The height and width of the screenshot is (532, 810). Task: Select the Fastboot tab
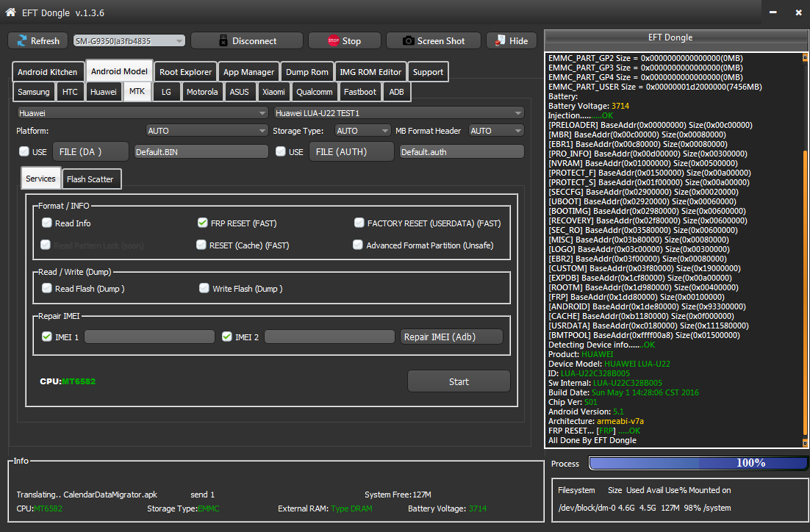coord(360,91)
